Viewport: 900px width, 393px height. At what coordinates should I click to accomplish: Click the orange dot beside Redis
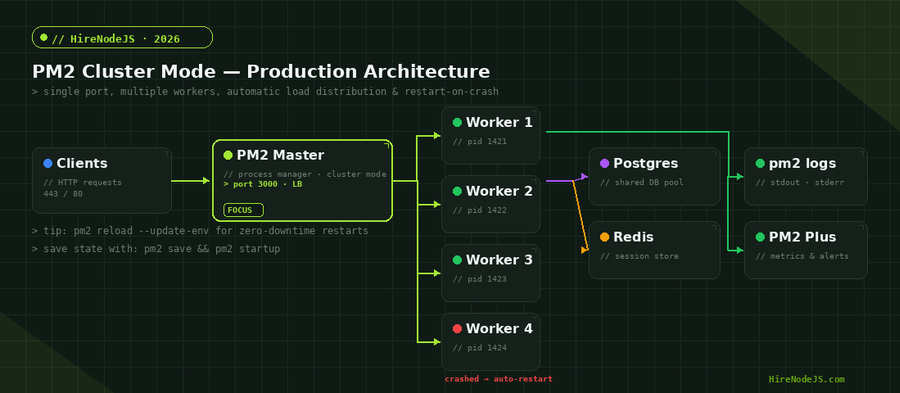coord(604,237)
